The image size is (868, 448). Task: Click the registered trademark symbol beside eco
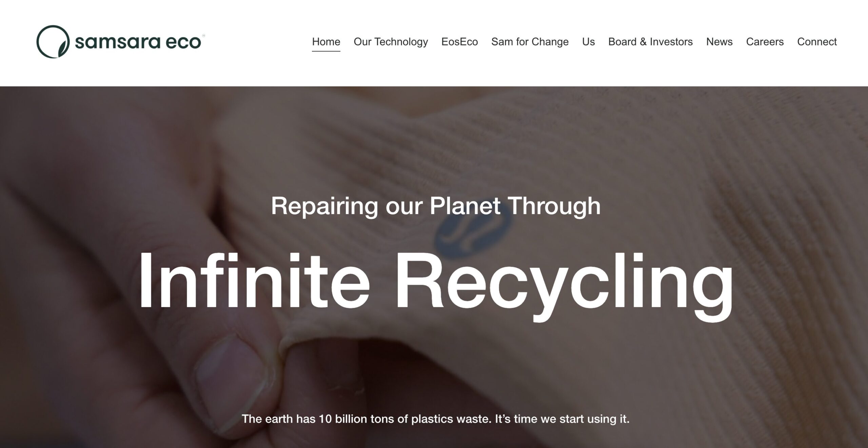(203, 35)
